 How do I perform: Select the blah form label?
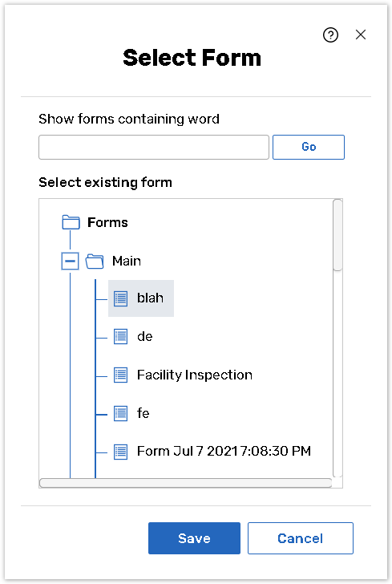click(150, 298)
